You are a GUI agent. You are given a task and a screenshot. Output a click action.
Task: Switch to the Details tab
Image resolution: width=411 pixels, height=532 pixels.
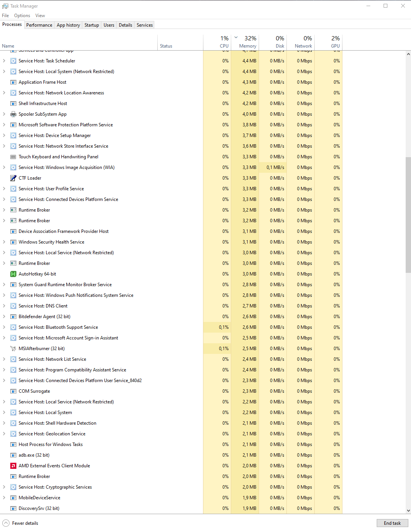click(x=125, y=25)
